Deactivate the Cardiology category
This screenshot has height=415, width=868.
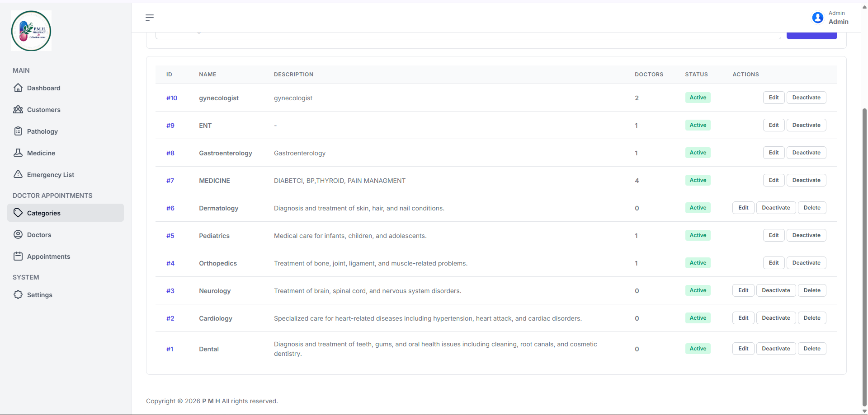(776, 318)
